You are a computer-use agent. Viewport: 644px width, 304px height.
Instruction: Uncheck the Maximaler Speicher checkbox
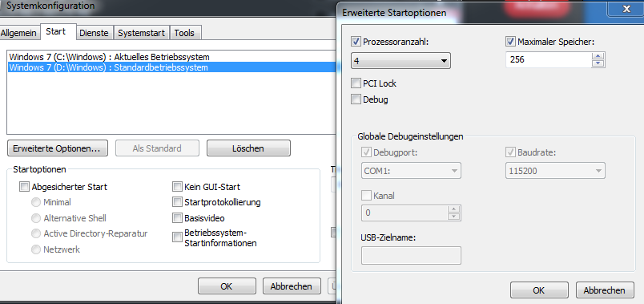click(x=510, y=42)
